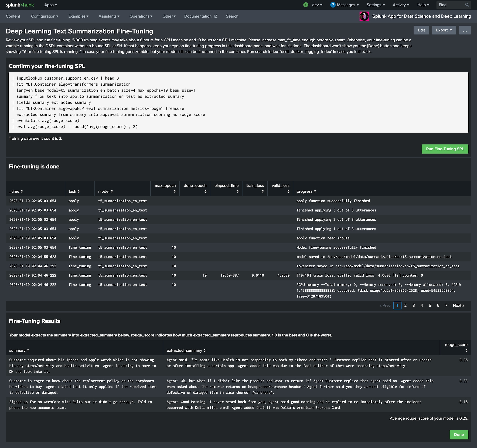The image size is (477, 448).
Task: Open the Apps dropdown menu
Action: 50,5
